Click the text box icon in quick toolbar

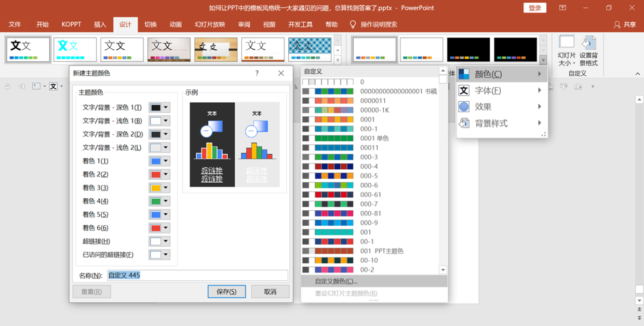tap(36, 86)
